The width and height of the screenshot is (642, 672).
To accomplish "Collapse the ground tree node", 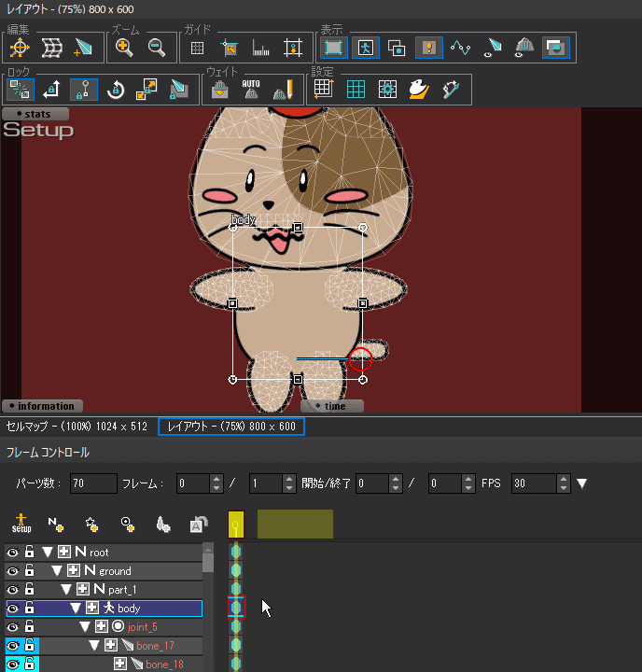I will [57, 571].
